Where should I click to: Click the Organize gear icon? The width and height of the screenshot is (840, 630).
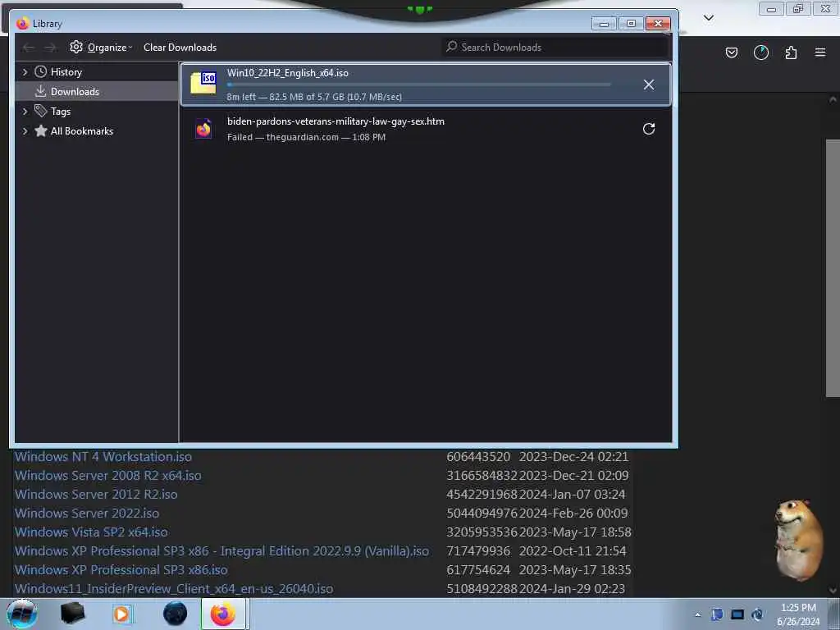pyautogui.click(x=76, y=47)
